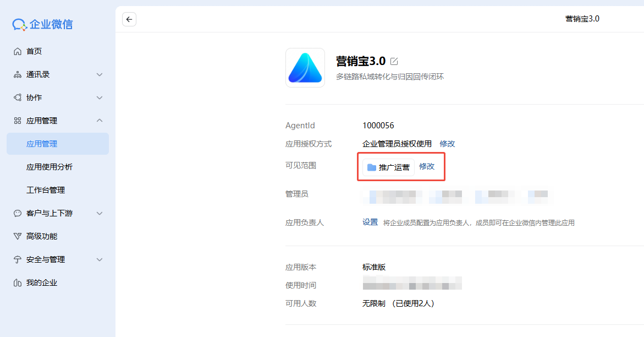Click 设置 for 应用负责人
This screenshot has height=337, width=644.
[x=370, y=222]
